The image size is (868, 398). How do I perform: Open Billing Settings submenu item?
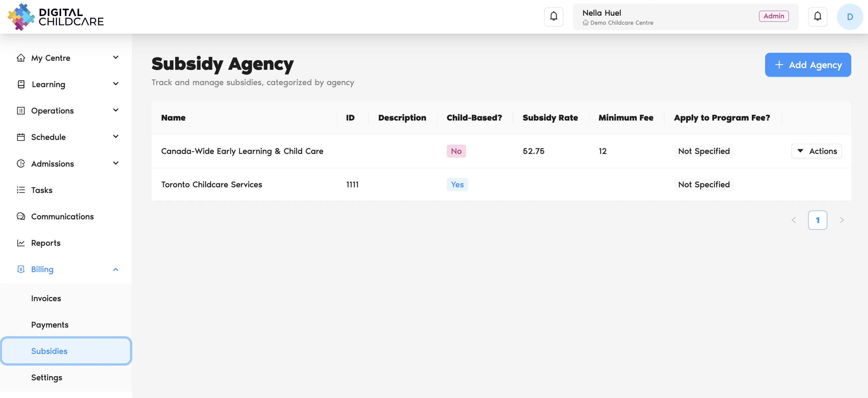[47, 377]
